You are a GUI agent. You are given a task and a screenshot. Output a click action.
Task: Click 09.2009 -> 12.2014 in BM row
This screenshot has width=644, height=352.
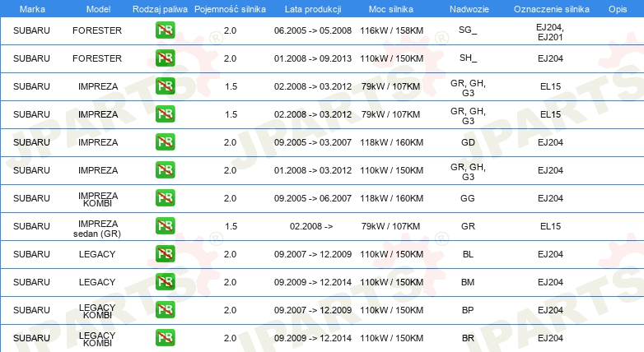(x=313, y=282)
